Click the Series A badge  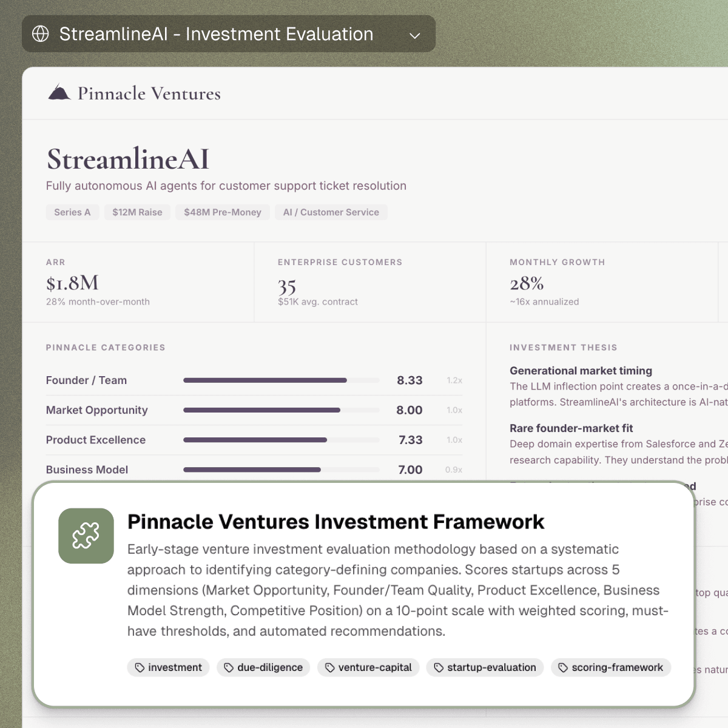tap(72, 212)
